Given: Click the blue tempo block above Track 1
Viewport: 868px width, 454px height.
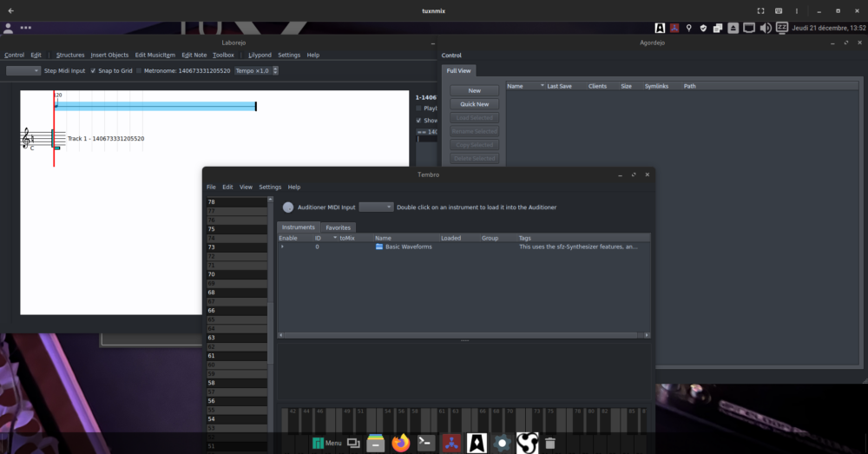Looking at the screenshot, I should 155,106.
